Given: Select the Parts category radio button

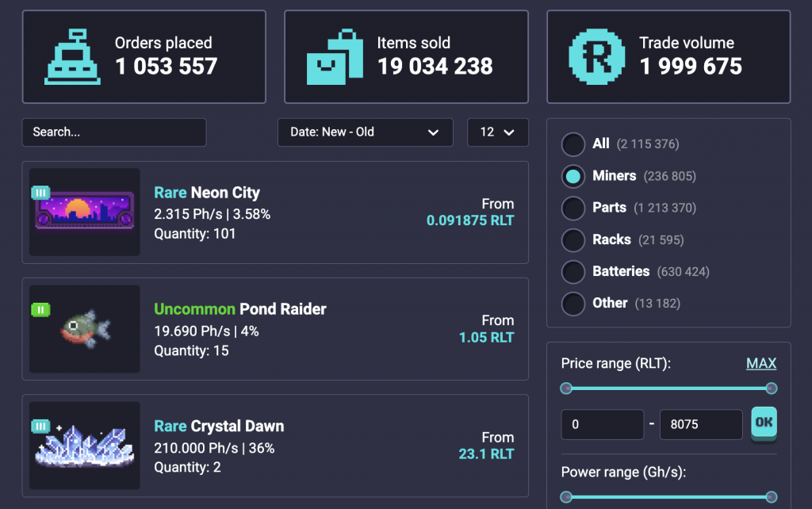Looking at the screenshot, I should click(573, 209).
